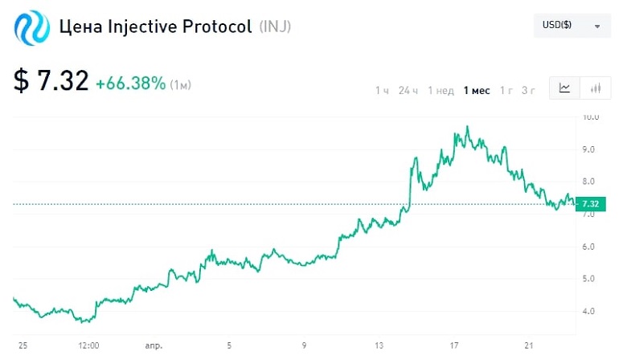The width and height of the screenshot is (623, 364).
Task: Select the active 1 мес range
Action: tap(477, 90)
